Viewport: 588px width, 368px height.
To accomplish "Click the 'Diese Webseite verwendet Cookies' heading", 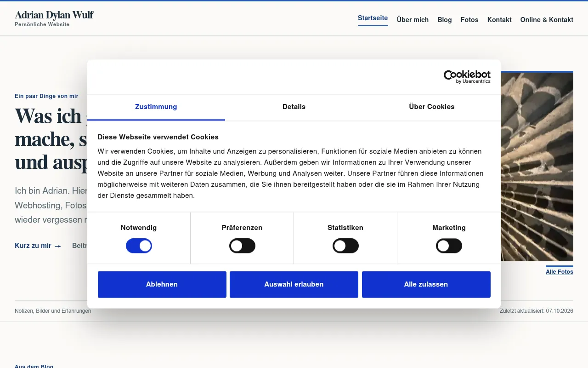I will pyautogui.click(x=158, y=137).
